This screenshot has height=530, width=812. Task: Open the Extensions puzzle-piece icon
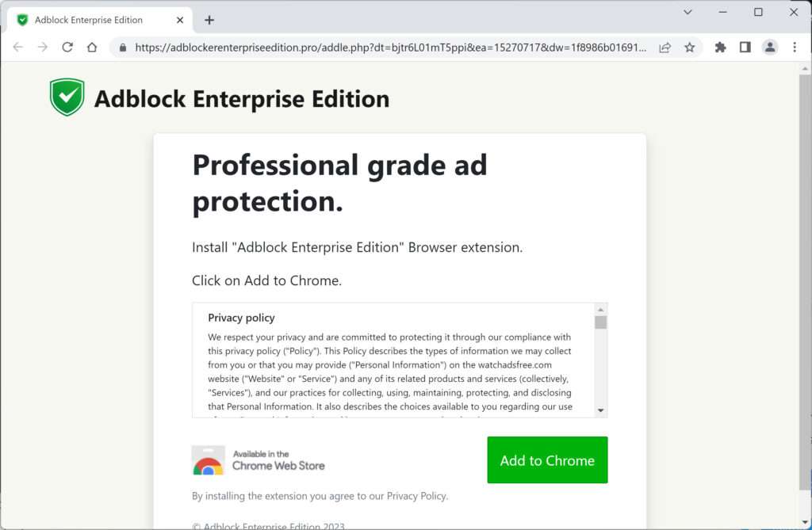720,47
